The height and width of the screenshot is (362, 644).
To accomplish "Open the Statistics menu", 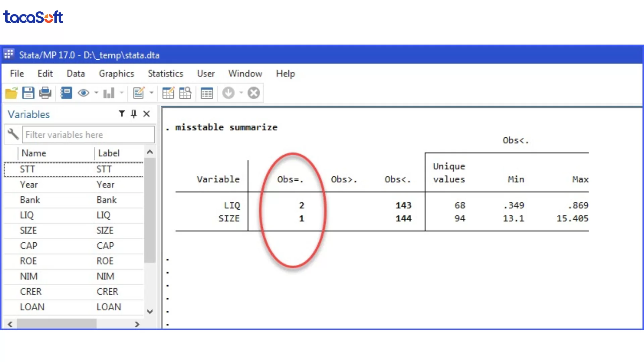I will pos(165,73).
